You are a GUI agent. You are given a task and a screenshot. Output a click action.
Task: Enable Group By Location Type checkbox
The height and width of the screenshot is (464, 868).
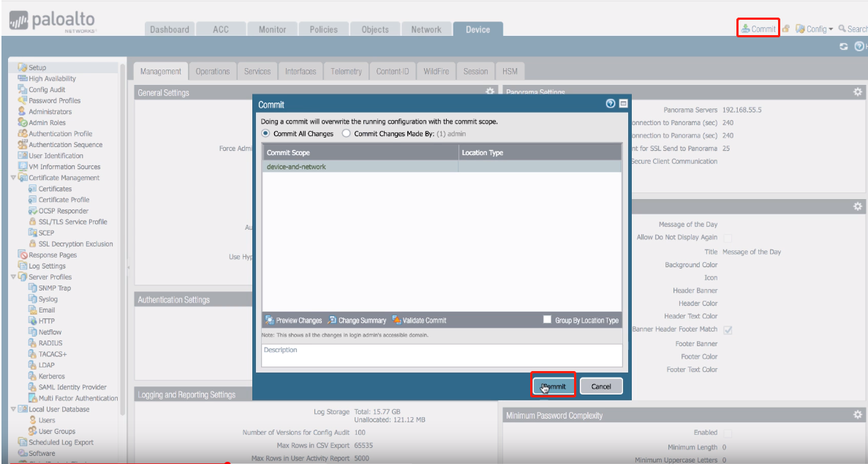(547, 320)
